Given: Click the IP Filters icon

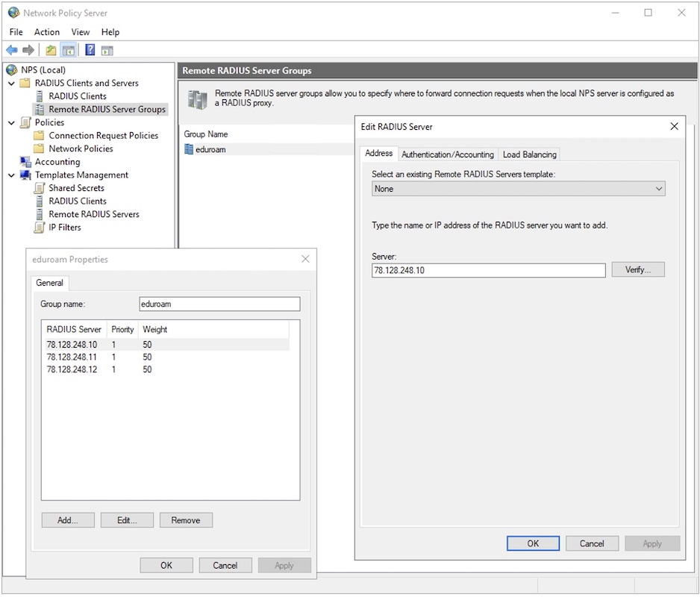Looking at the screenshot, I should [x=40, y=228].
